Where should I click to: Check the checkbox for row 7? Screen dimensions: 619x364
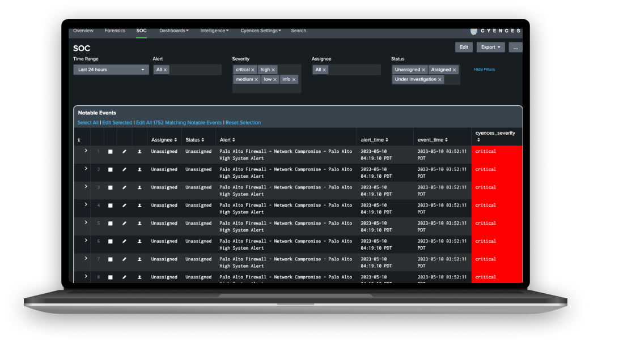pos(111,259)
